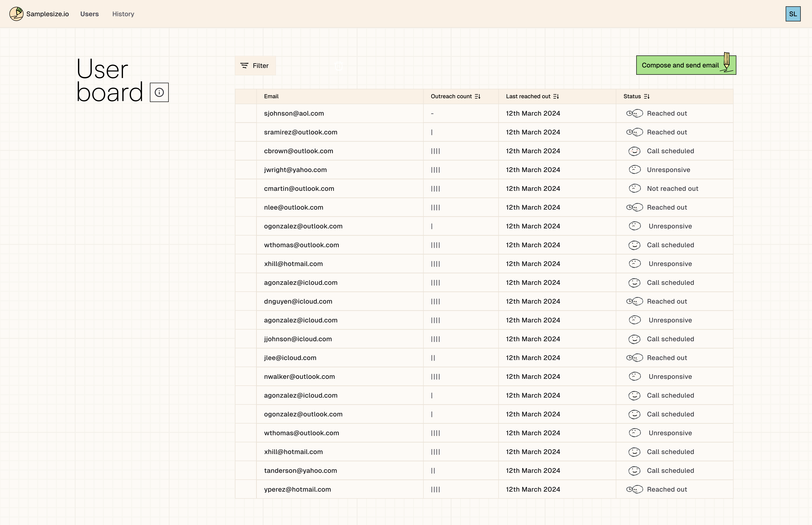Switch to the History tab

pyautogui.click(x=123, y=14)
